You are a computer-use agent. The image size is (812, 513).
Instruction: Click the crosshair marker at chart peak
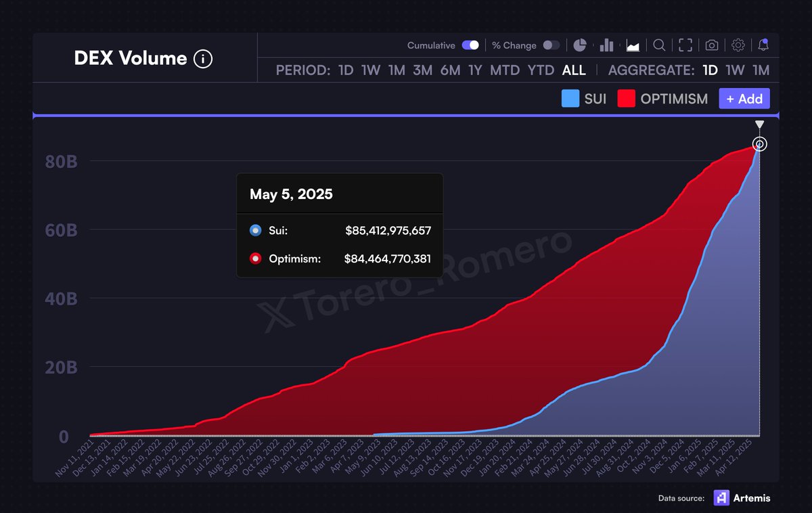tap(760, 144)
